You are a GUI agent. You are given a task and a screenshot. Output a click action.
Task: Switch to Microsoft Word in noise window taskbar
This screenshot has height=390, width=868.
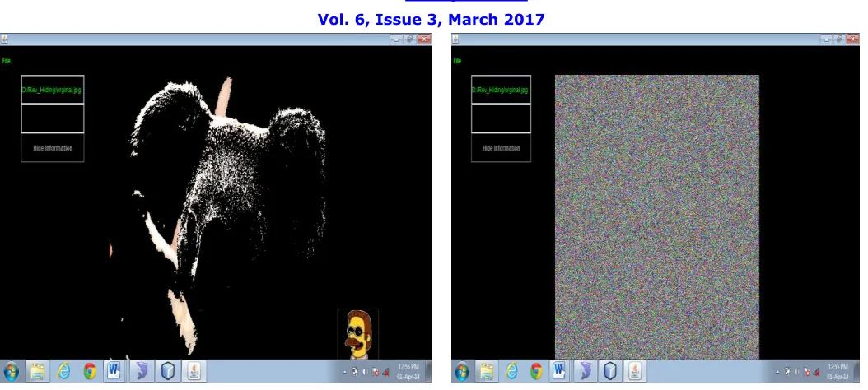click(560, 371)
